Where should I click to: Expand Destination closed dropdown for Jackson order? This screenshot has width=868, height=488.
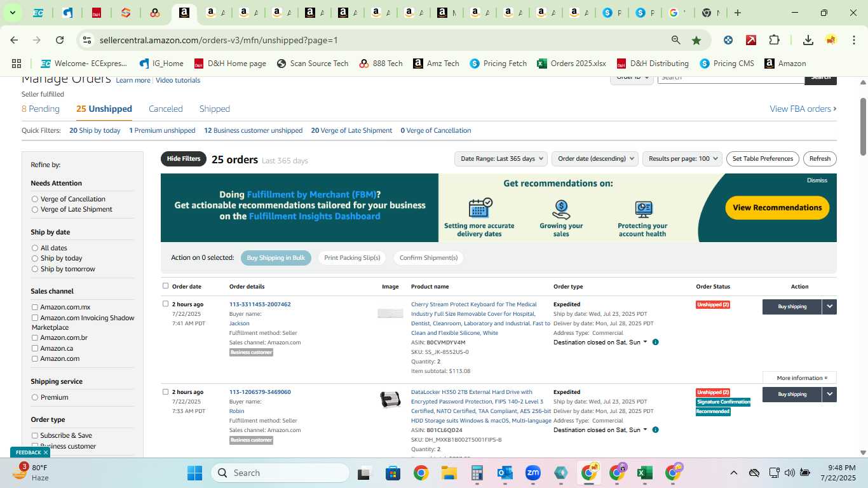600,342
